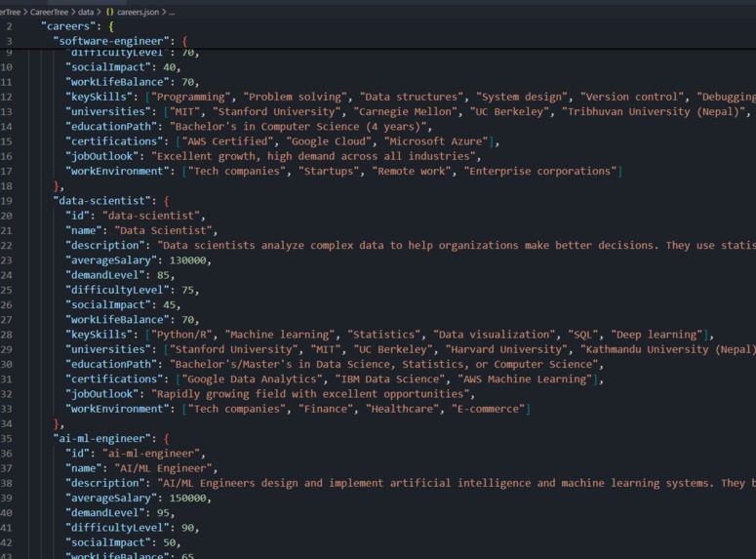Click the name value "AI/ML Engineer"
The width and height of the screenshot is (756, 559).
coord(164,468)
